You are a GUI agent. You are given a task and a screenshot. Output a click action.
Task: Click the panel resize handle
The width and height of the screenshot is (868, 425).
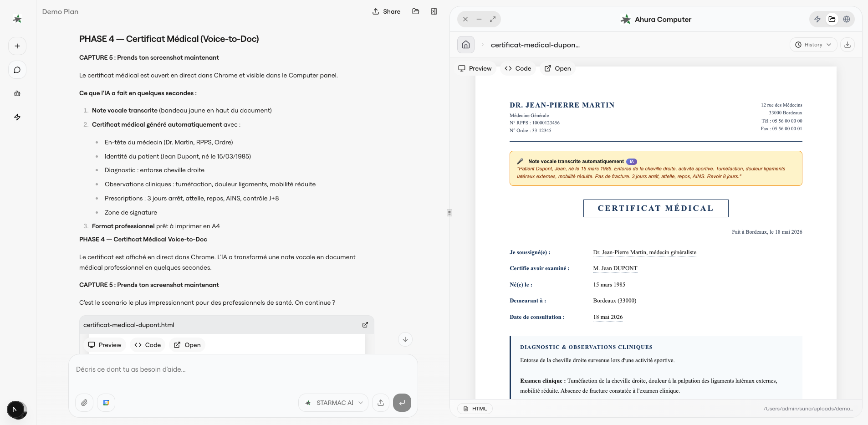[449, 212]
